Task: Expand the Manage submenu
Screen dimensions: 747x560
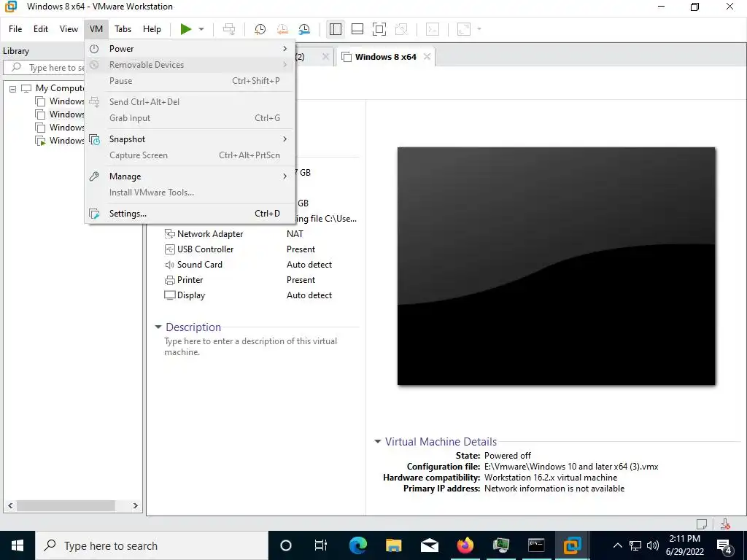Action: [x=190, y=176]
